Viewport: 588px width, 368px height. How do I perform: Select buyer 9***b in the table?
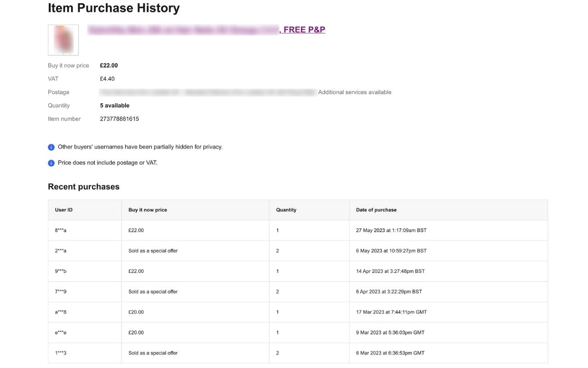tap(60, 271)
